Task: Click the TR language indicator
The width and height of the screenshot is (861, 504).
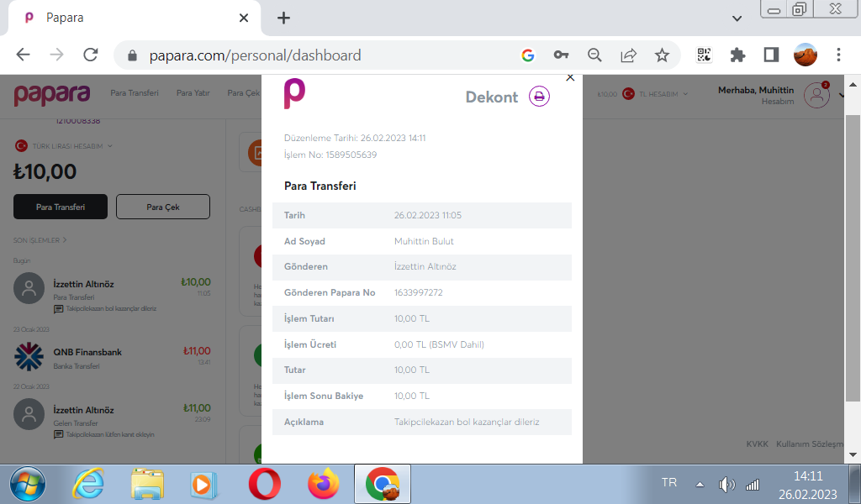Action: [x=668, y=483]
